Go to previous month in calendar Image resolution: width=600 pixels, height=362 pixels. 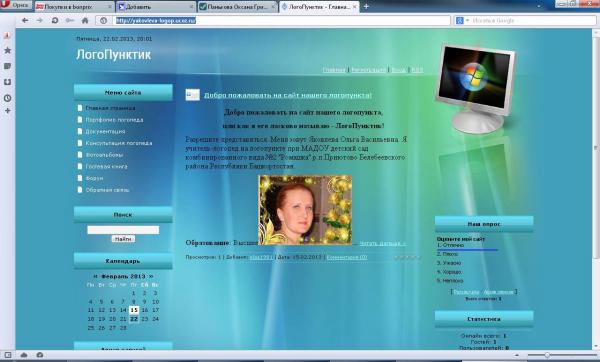96,276
